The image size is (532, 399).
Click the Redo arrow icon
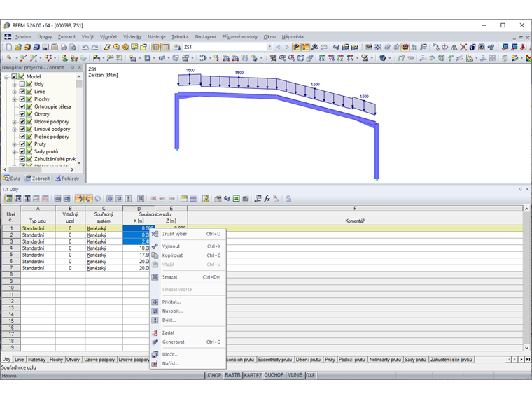coord(95,47)
